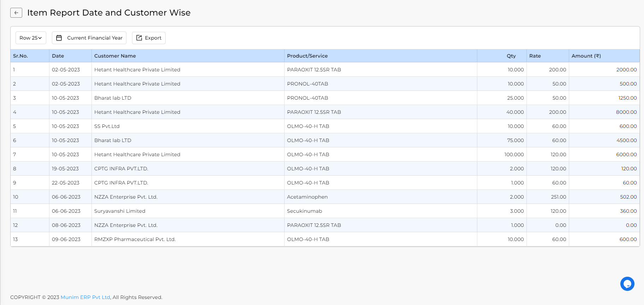Click the calendar icon in date filter
644x305 pixels.
[x=59, y=38]
